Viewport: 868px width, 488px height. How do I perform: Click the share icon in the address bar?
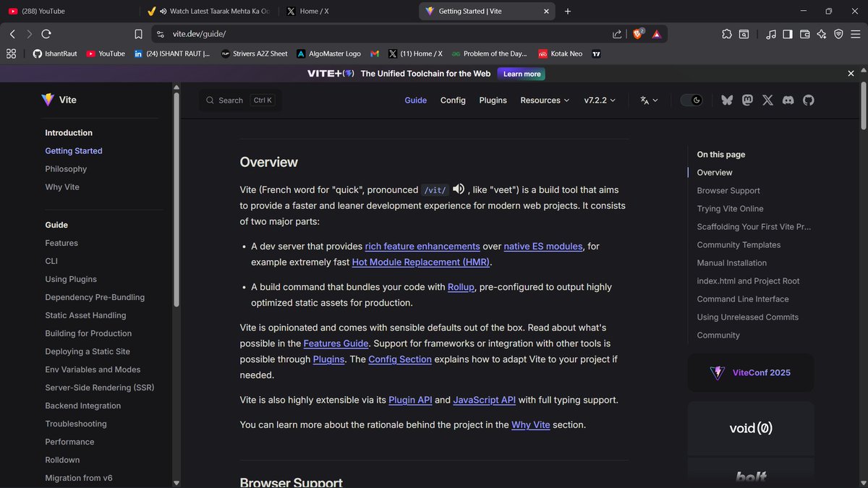click(x=617, y=34)
